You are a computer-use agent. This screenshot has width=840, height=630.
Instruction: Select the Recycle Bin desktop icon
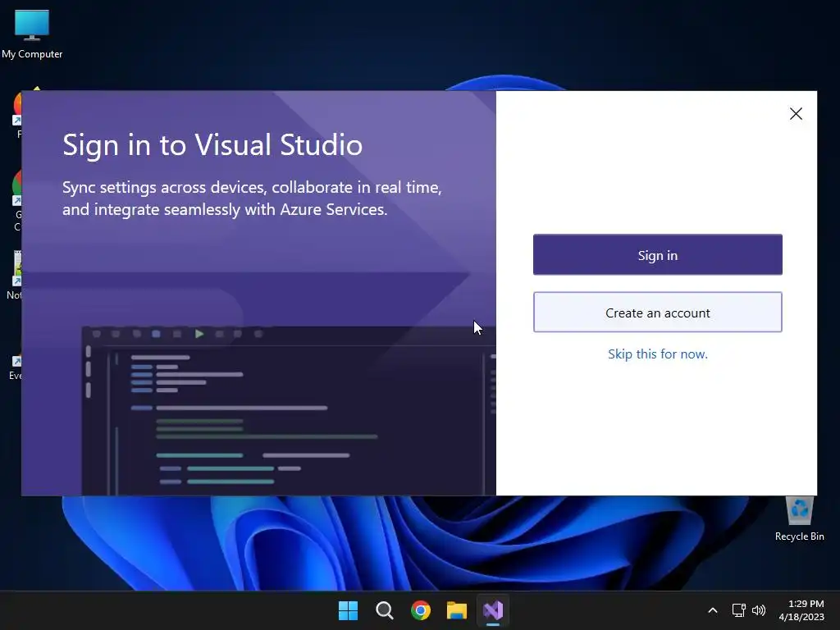click(x=799, y=519)
